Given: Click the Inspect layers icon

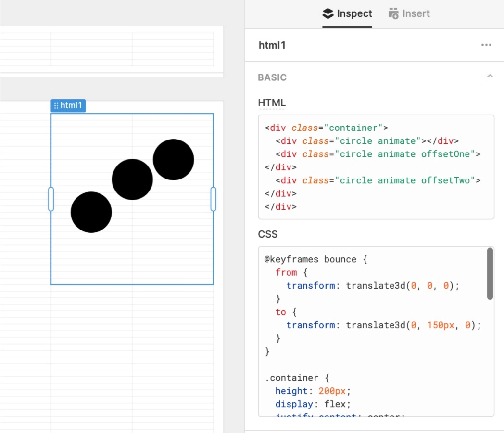Looking at the screenshot, I should (x=328, y=13).
